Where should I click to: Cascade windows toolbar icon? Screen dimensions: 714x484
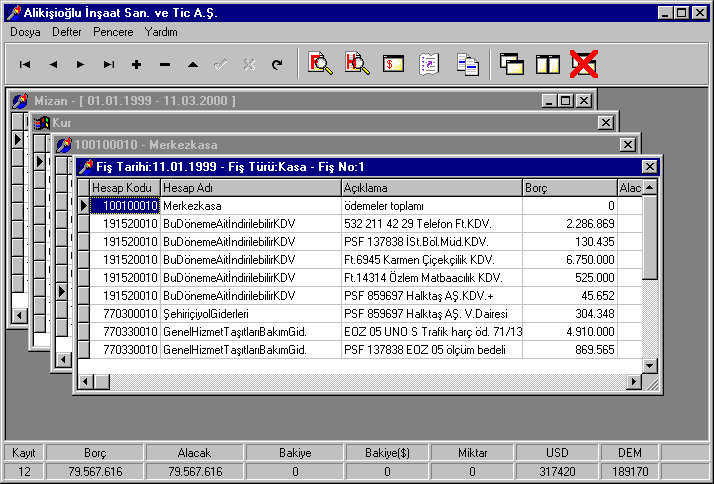(x=511, y=64)
